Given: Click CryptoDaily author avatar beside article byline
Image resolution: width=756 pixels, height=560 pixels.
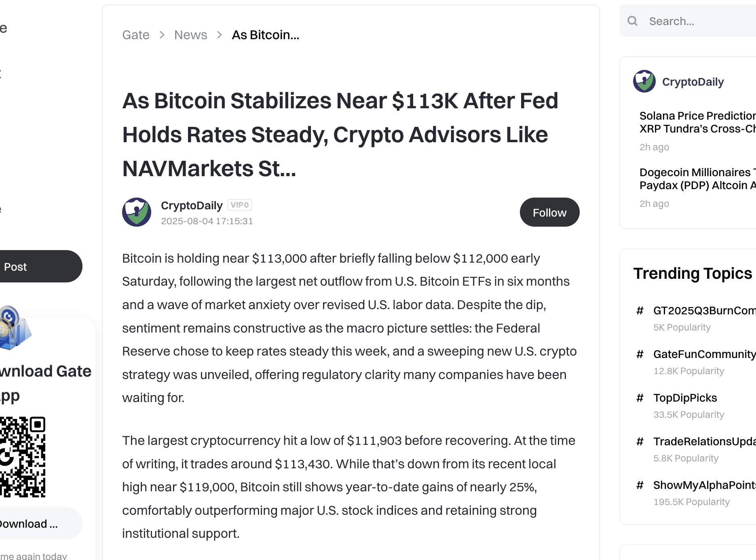Looking at the screenshot, I should click(137, 212).
